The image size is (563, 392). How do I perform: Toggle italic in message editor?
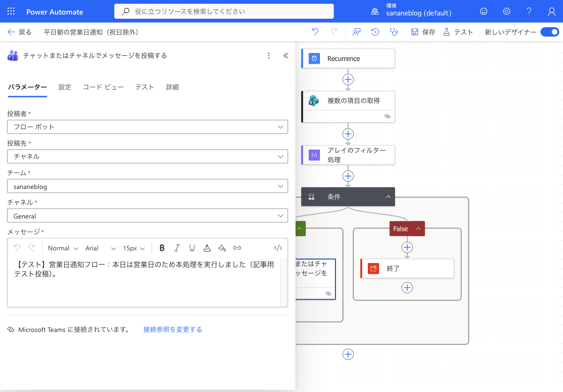coord(177,248)
